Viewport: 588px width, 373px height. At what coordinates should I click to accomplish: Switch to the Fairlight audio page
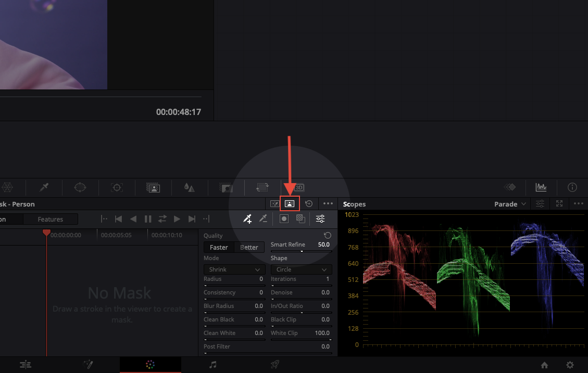click(212, 365)
